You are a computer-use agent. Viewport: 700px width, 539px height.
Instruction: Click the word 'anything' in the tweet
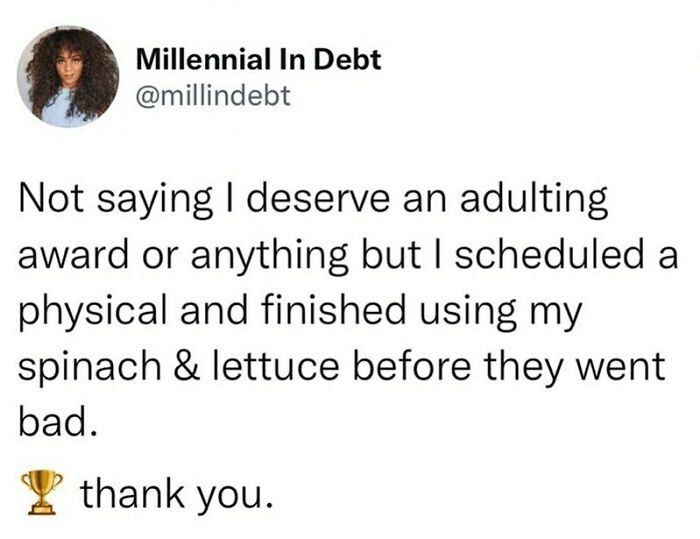[x=270, y=256]
